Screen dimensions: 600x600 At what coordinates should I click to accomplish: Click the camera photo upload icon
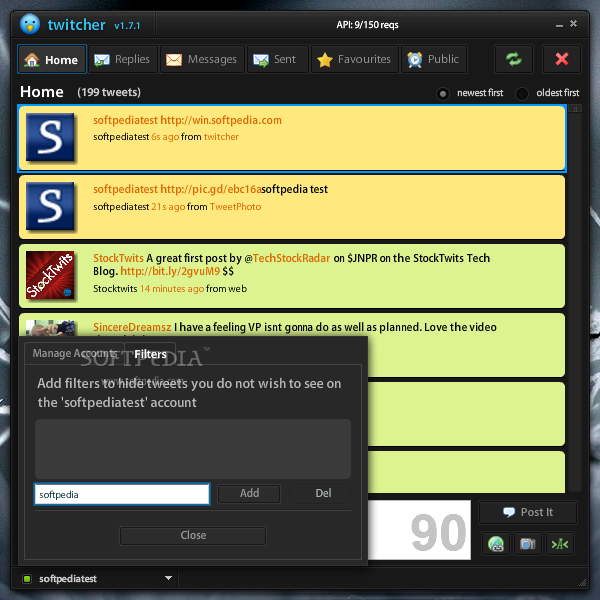(x=528, y=543)
